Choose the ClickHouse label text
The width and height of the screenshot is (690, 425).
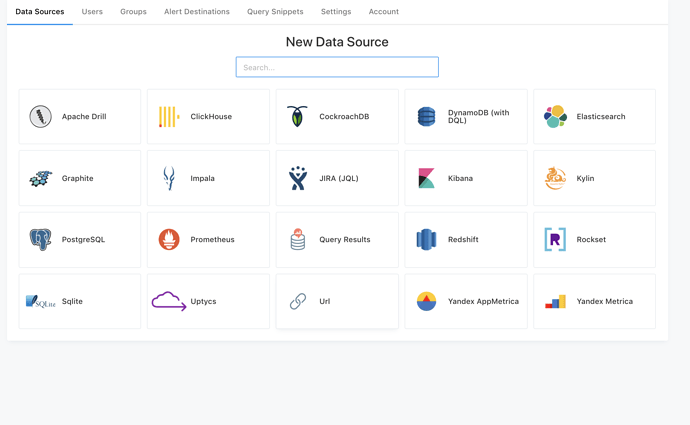coord(211,117)
